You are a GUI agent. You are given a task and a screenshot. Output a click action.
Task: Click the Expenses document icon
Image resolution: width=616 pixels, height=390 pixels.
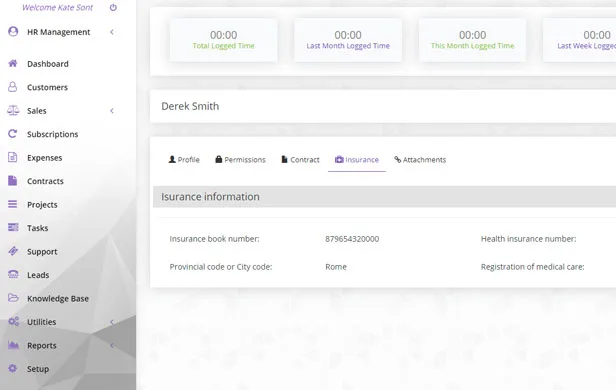pyautogui.click(x=13, y=157)
